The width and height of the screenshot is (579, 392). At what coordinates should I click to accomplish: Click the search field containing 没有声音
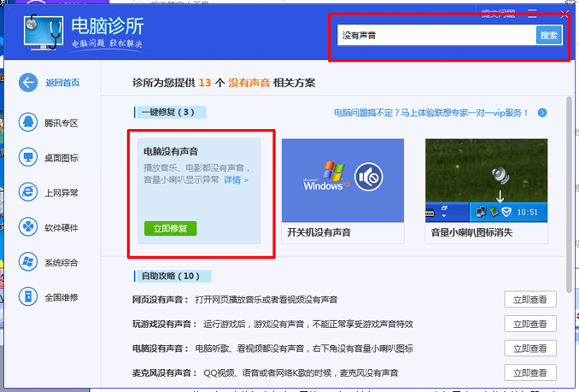(436, 35)
